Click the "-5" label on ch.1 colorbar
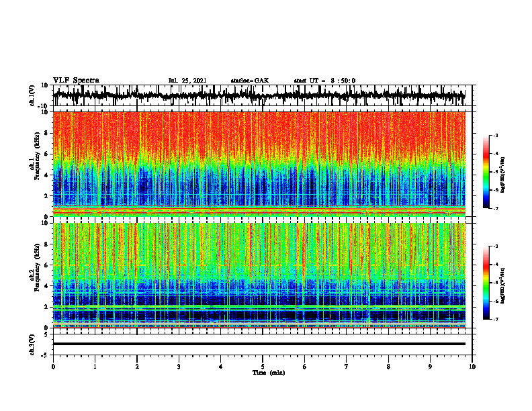532x411 pixels. (x=496, y=172)
